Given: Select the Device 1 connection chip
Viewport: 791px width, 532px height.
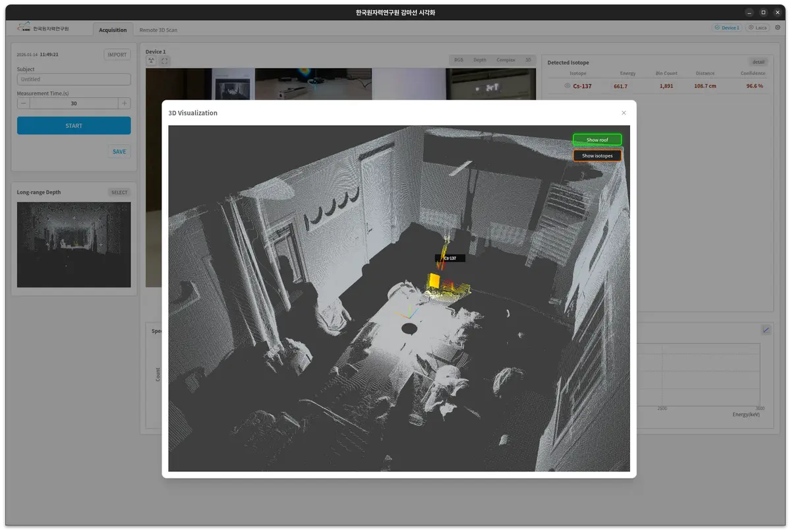Looking at the screenshot, I should click(x=726, y=28).
